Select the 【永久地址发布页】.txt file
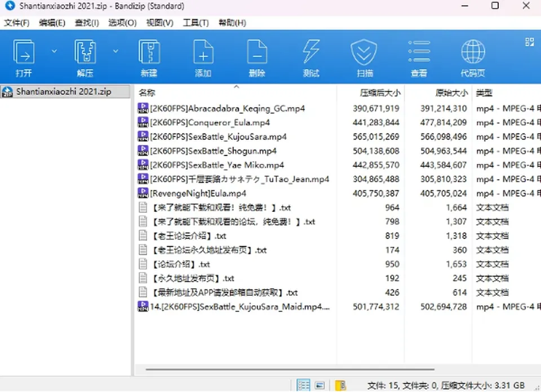 193,278
